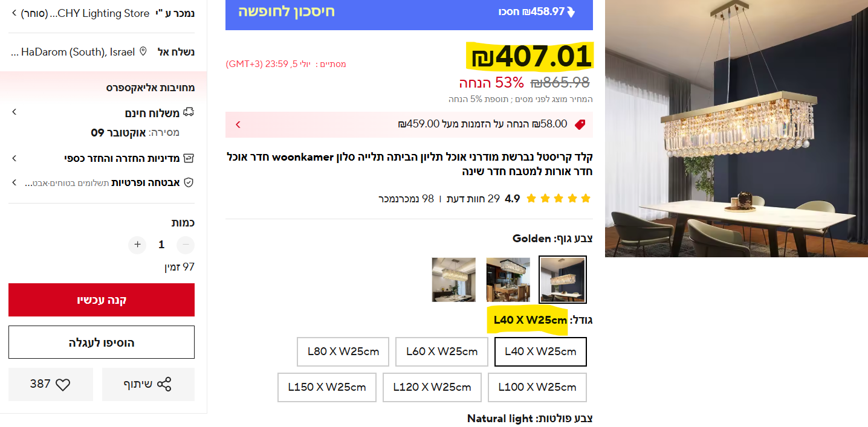Click the share icon button
This screenshot has width=868, height=427.
point(164,384)
